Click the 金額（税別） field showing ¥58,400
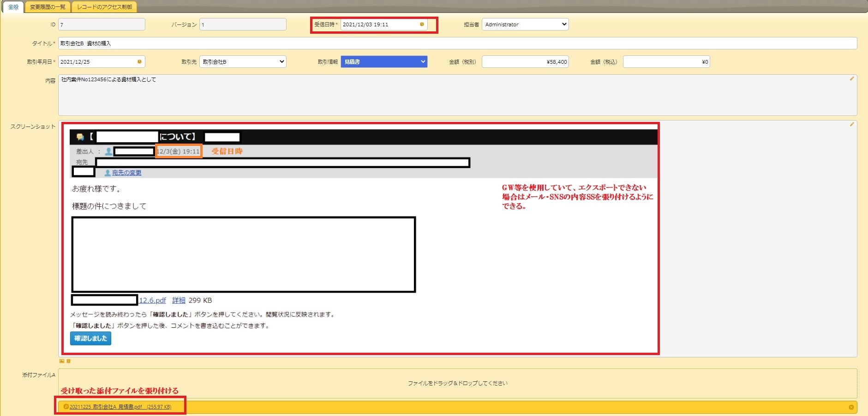Viewport: 868px width, 416px height. pyautogui.click(x=525, y=62)
